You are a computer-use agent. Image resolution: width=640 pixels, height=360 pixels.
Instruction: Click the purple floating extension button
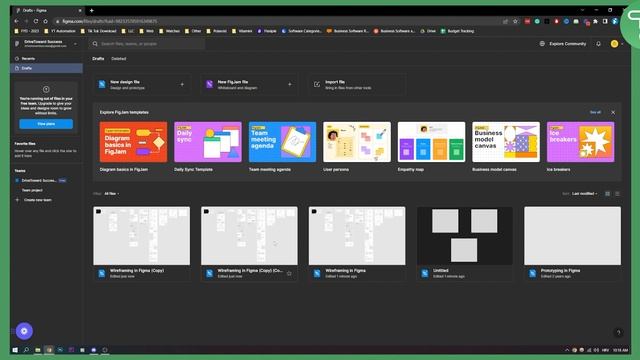tap(24, 331)
